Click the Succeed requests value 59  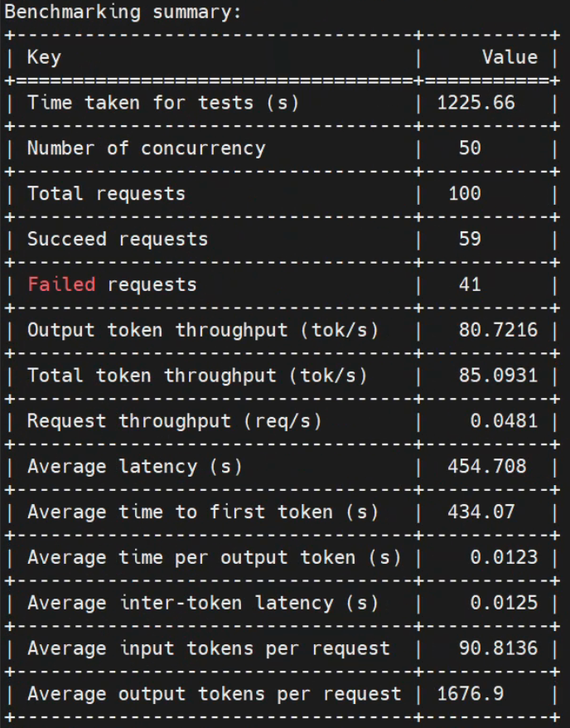(x=470, y=239)
